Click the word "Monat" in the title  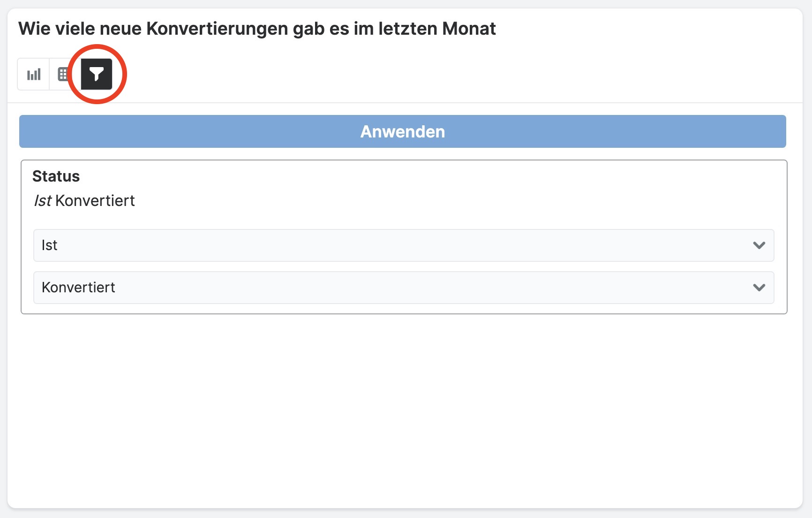tap(469, 29)
